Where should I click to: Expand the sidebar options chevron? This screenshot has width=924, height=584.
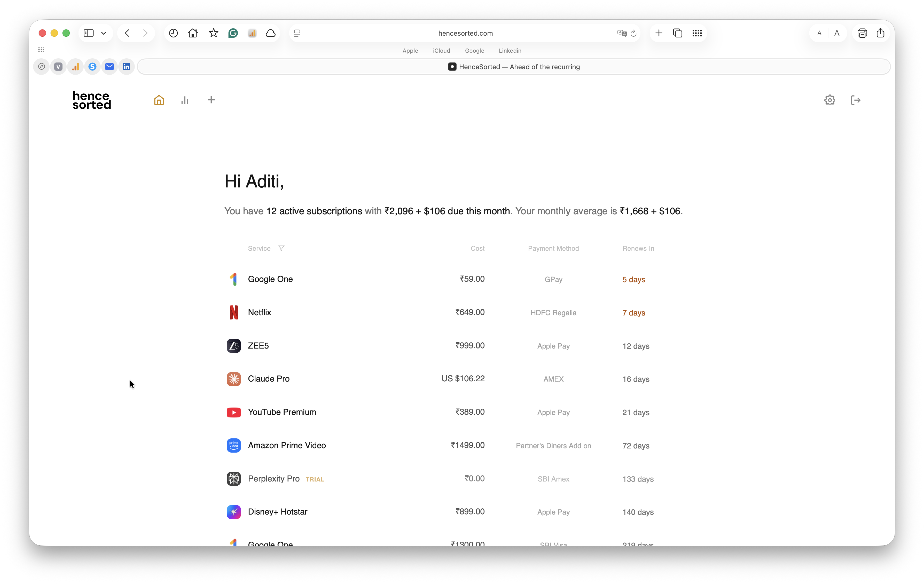(x=103, y=33)
